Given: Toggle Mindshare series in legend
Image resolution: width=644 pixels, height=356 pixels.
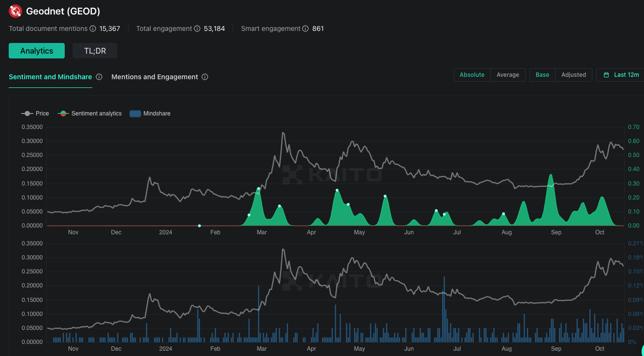Looking at the screenshot, I should (x=150, y=114).
